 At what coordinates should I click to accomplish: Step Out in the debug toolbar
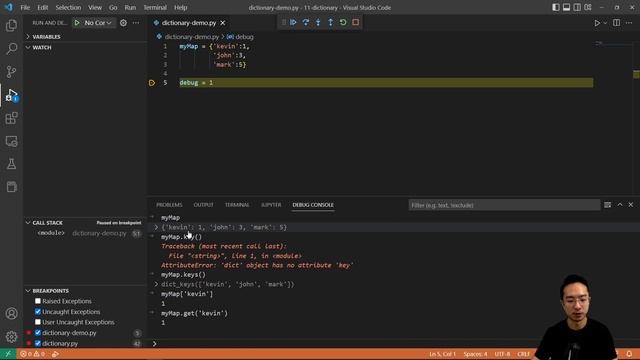click(331, 22)
